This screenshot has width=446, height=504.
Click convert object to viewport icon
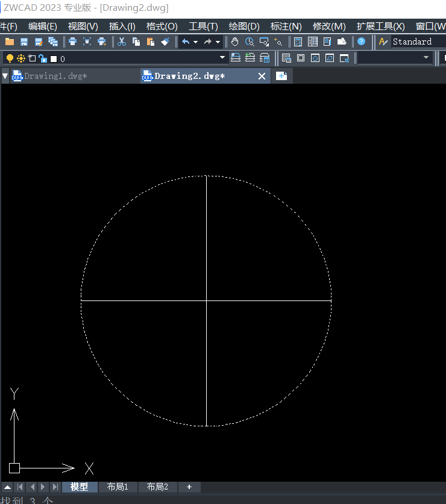tap(330, 58)
